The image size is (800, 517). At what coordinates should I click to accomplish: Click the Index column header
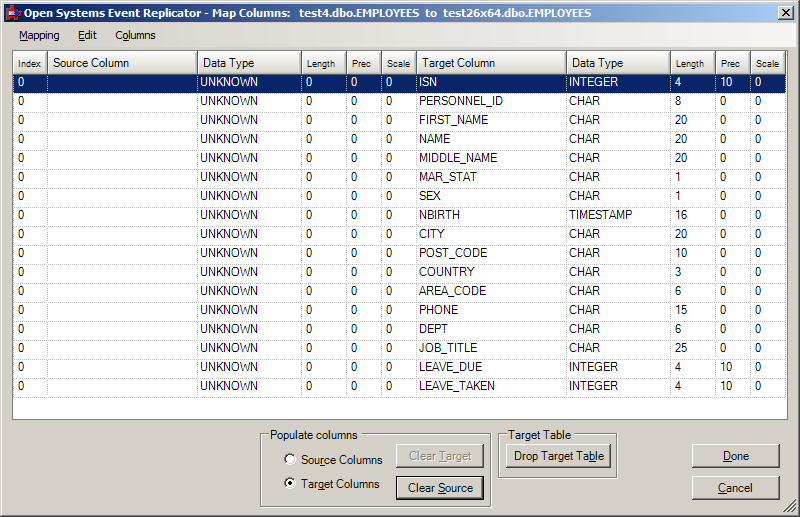[30, 63]
